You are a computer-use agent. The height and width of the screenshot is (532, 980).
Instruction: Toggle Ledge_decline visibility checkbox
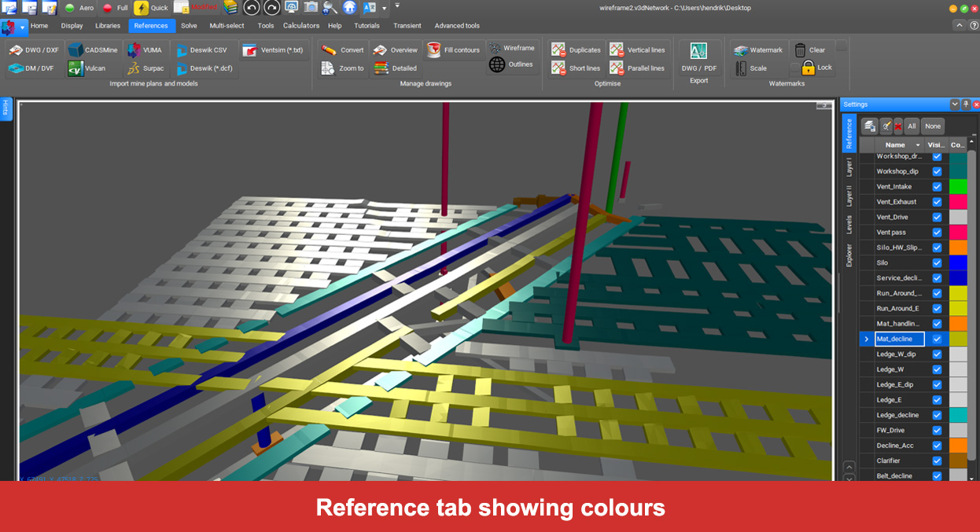[x=937, y=415]
